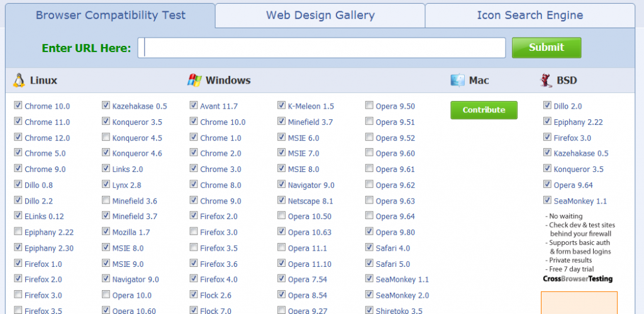The height and width of the screenshot is (314, 644).
Task: Uncheck Firefox 4.0 checkbox
Action: point(194,278)
